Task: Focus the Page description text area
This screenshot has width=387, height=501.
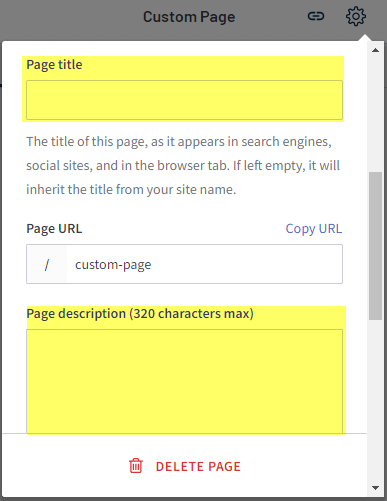Action: [x=184, y=381]
